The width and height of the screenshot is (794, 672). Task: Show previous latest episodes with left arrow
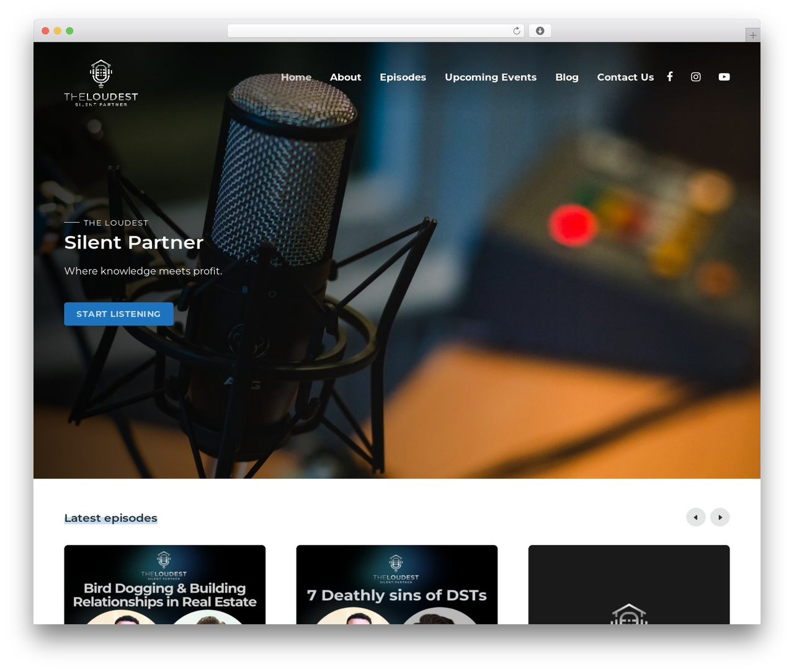pyautogui.click(x=696, y=517)
